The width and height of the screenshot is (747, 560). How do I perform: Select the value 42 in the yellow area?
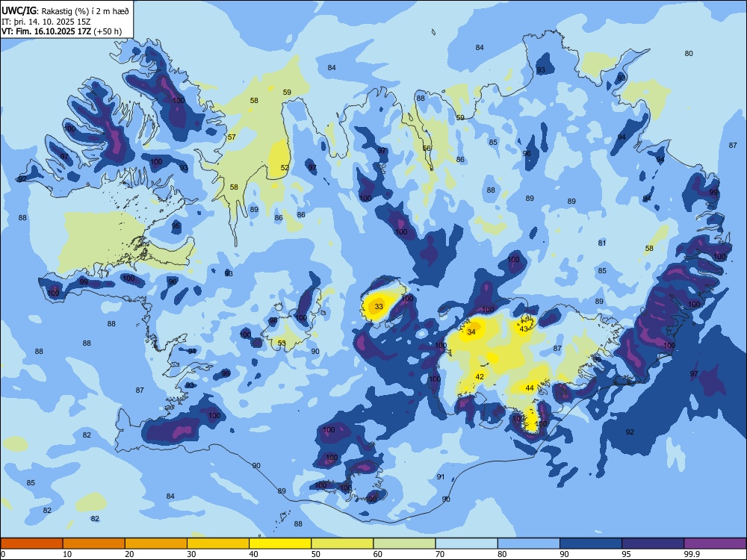coord(480,376)
